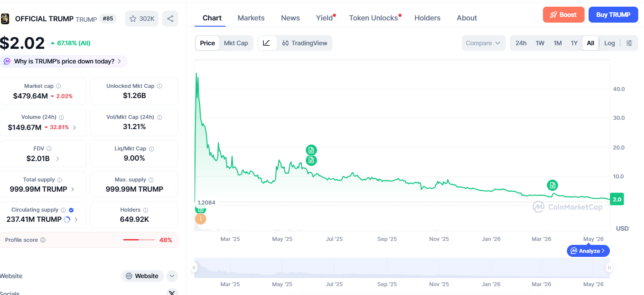Expand Circulating supply details chevron
The height and width of the screenshot is (295, 644).
coord(76,219)
